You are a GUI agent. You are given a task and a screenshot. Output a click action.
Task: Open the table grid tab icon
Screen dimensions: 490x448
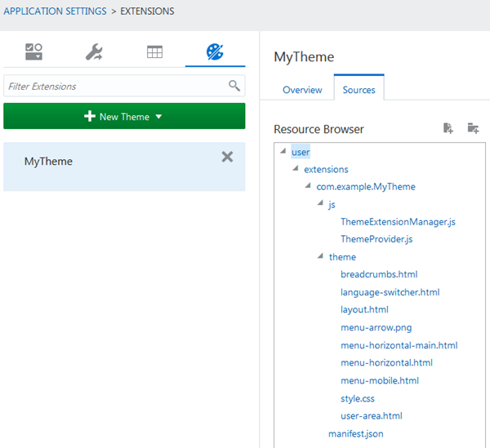154,53
